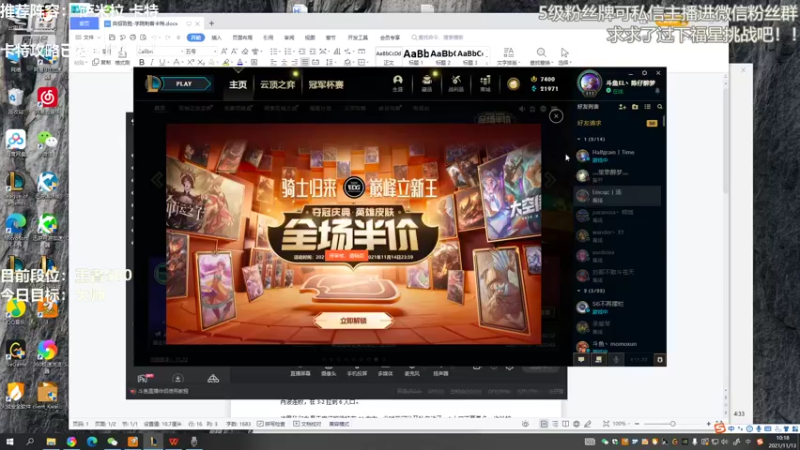Viewport: 800px width, 450px height.
Task: Open File Explorer from the taskbar
Action: click(x=51, y=441)
